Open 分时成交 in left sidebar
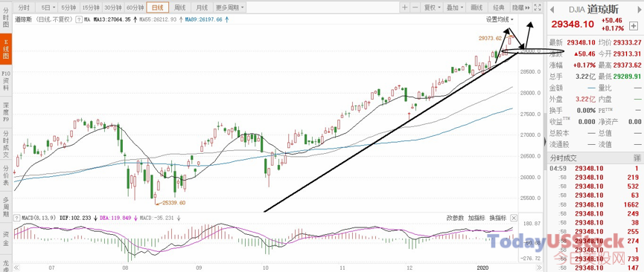 pyautogui.click(x=6, y=143)
